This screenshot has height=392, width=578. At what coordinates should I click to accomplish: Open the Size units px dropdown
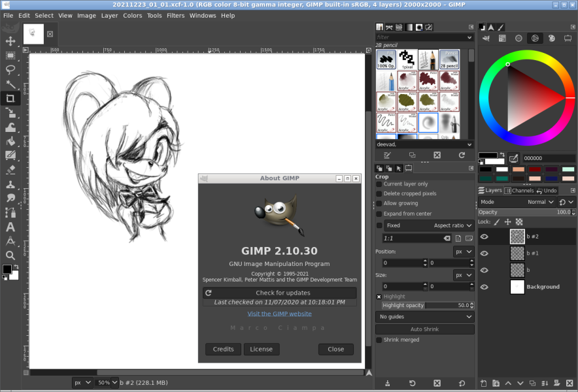[x=464, y=275]
